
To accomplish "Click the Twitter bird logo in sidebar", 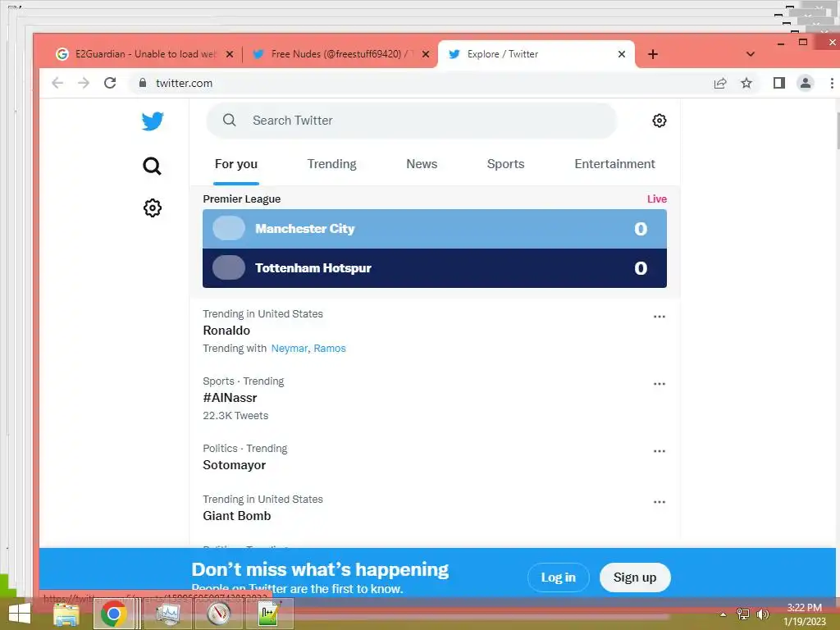I will 153,121.
